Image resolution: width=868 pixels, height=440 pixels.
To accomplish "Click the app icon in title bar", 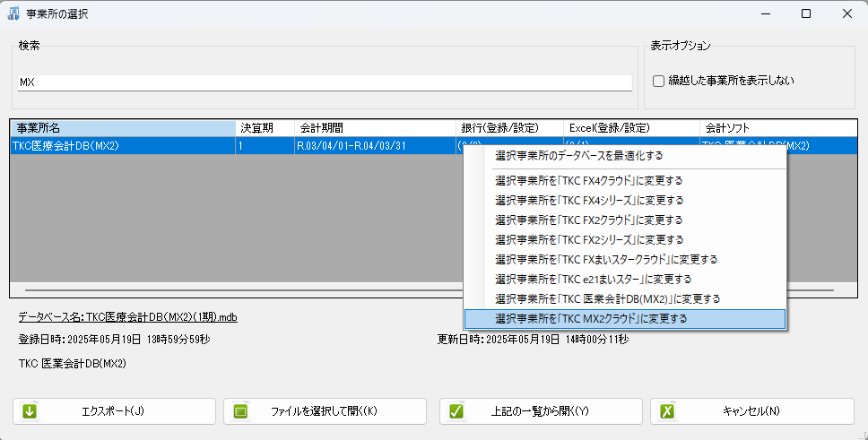I will point(13,13).
